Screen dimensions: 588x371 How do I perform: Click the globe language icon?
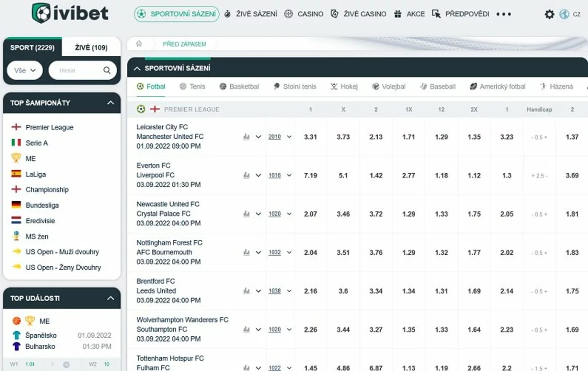pyautogui.click(x=564, y=14)
